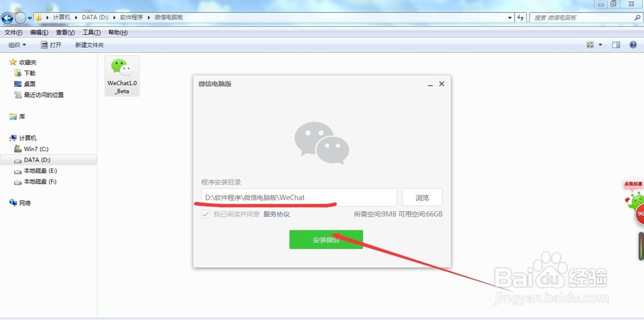
Task: Open the 文件(F) menu
Action: click(13, 32)
